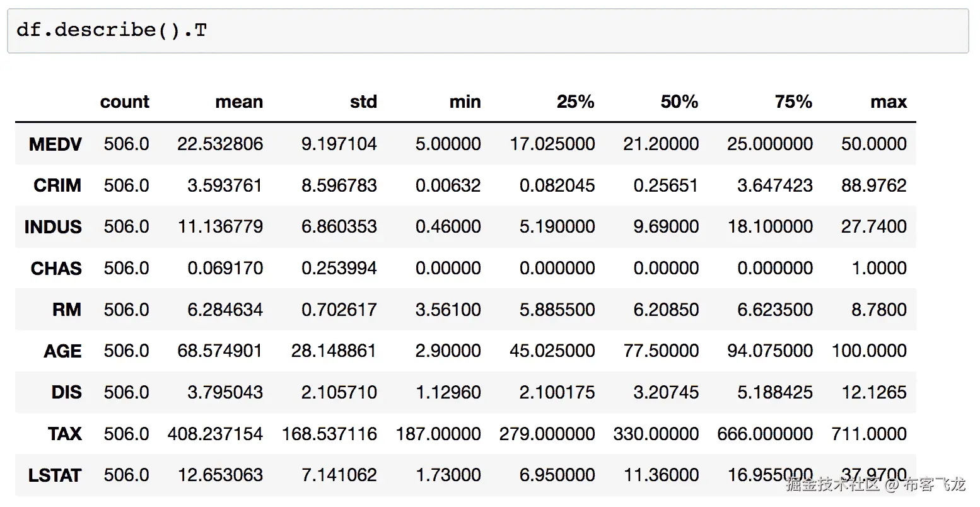Click the min column header
The height and width of the screenshot is (507, 980).
point(465,102)
